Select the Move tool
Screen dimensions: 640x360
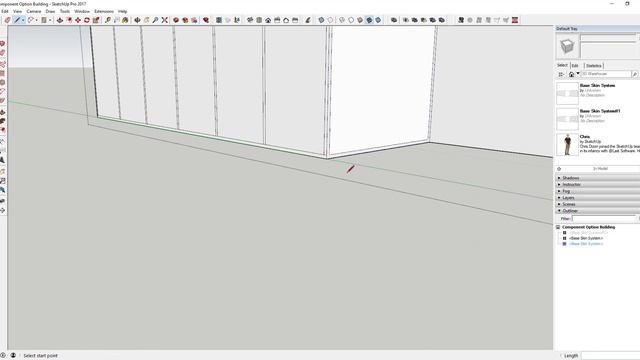tap(78, 20)
